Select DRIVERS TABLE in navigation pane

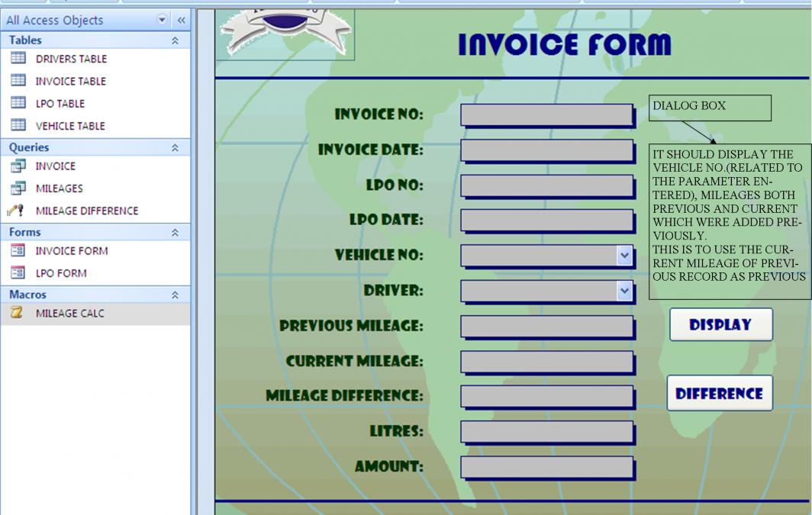(95, 59)
